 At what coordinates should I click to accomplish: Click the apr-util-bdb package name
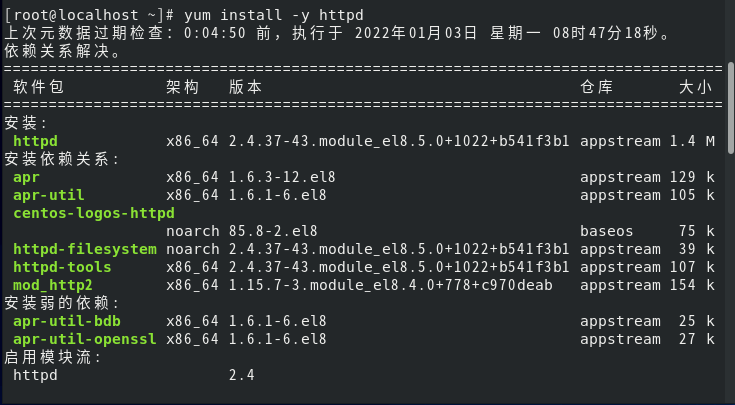click(67, 321)
